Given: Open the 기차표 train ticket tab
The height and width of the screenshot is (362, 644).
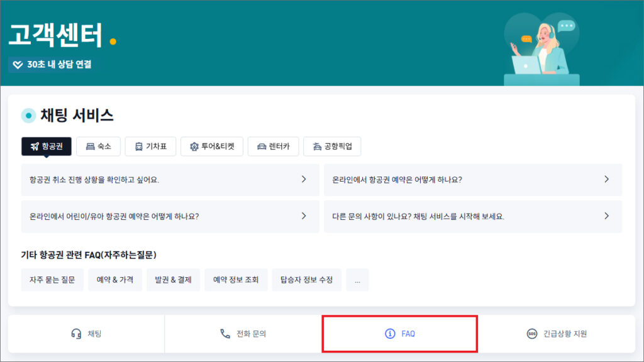Looking at the screenshot, I should pos(151,146).
